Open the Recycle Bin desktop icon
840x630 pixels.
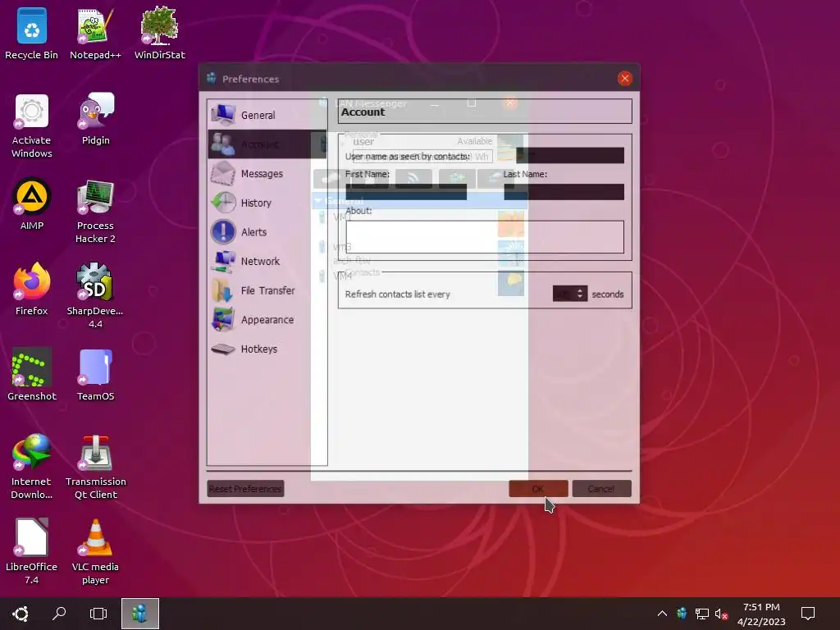pos(32,34)
